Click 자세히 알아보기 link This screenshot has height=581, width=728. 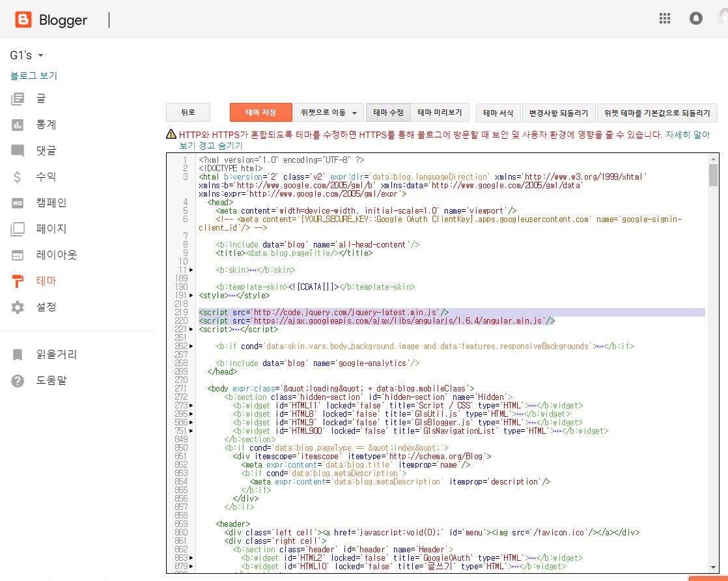click(x=688, y=135)
